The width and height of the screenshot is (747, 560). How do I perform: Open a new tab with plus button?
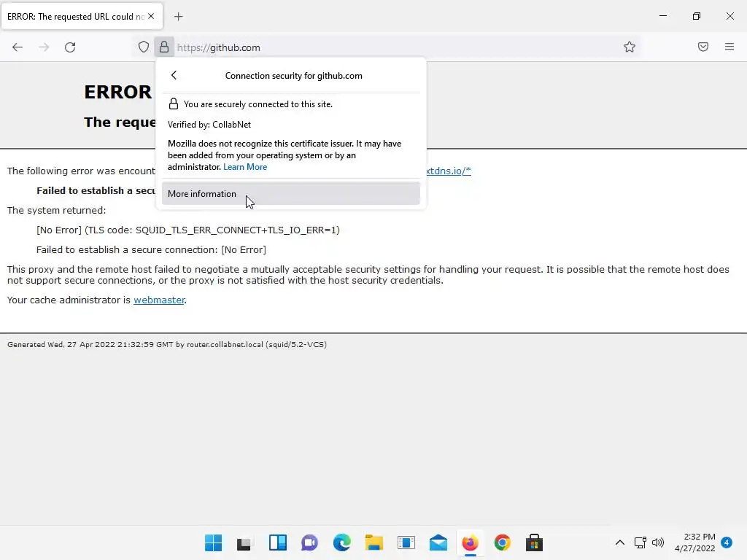[178, 17]
